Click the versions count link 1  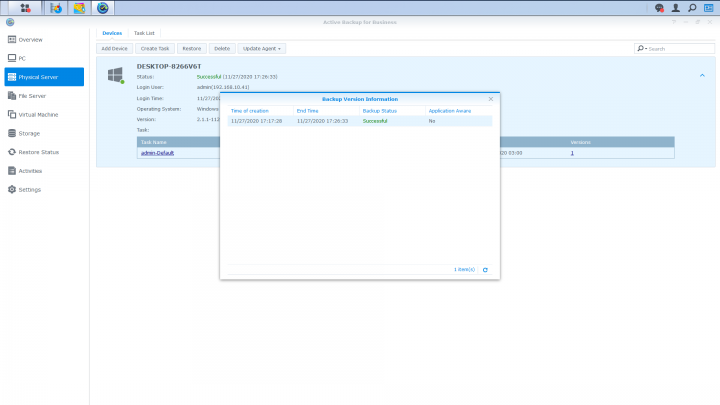click(x=572, y=153)
